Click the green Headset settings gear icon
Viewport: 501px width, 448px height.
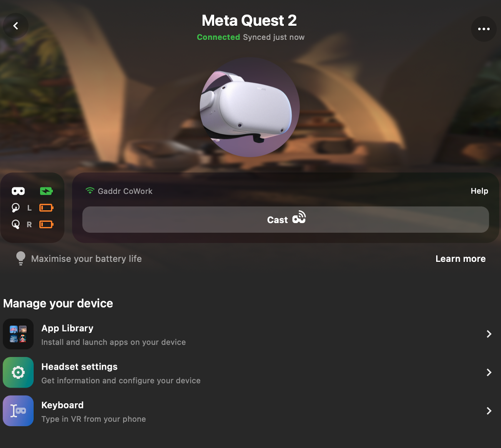tap(18, 372)
